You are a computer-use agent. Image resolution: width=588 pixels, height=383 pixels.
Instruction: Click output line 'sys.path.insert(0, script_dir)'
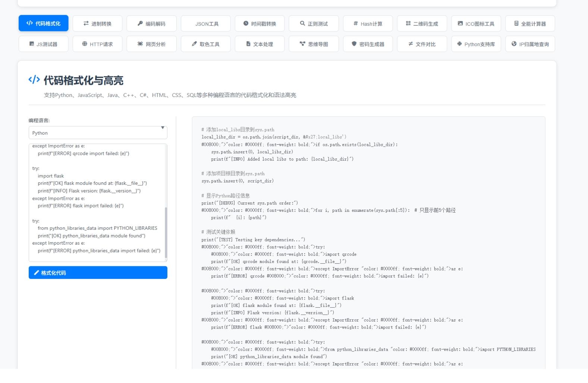pyautogui.click(x=238, y=181)
